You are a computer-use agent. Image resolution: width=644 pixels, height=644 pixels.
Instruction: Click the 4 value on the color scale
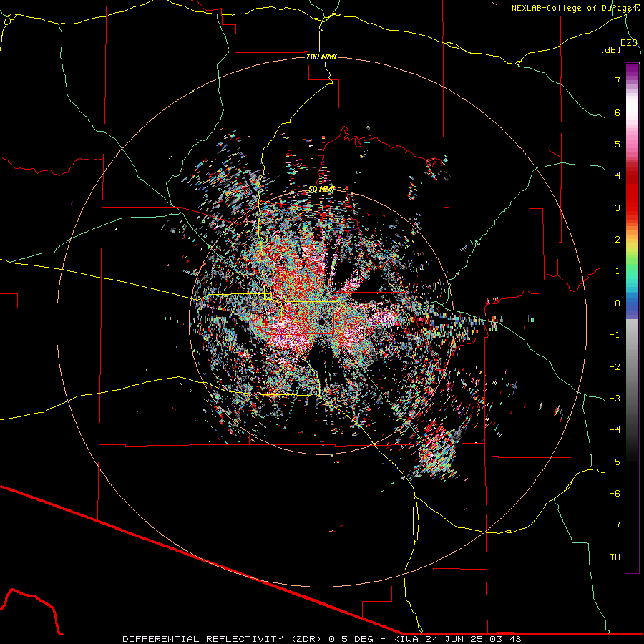[x=618, y=176]
